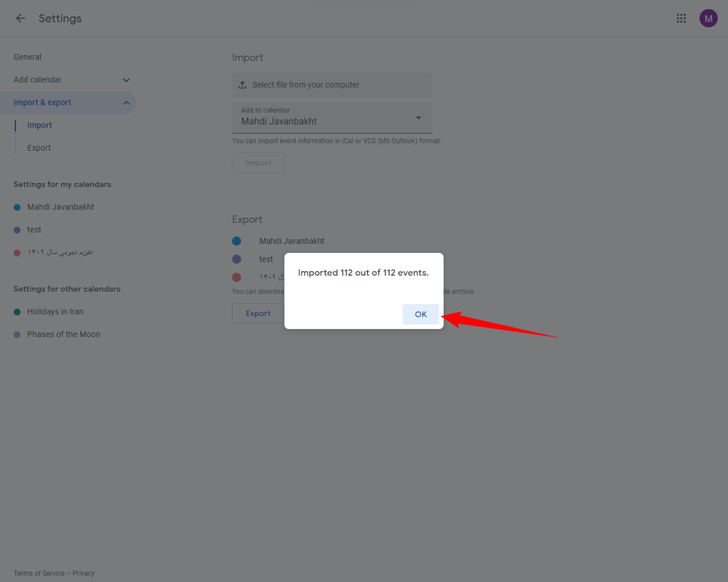This screenshot has height=582, width=728.
Task: Click the Settings for my calendars heading
Action: tap(62, 185)
